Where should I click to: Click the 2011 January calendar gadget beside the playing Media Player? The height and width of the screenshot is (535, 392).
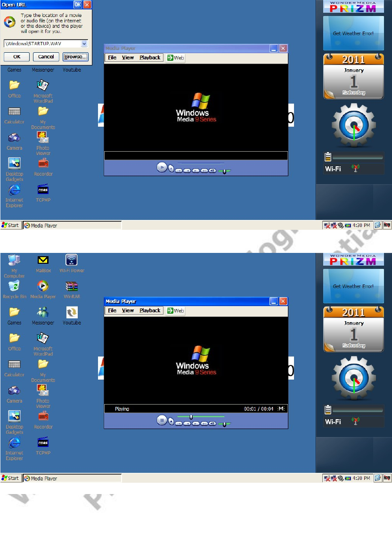(x=353, y=329)
